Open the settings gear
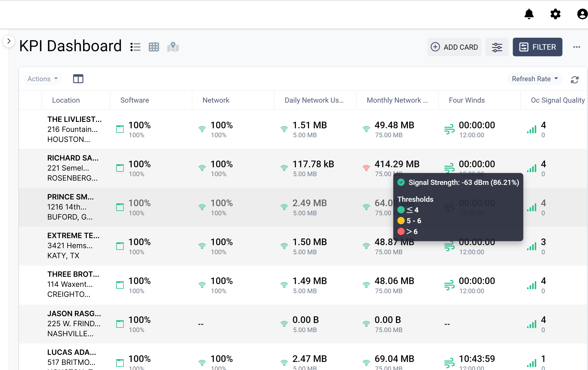 (x=555, y=14)
